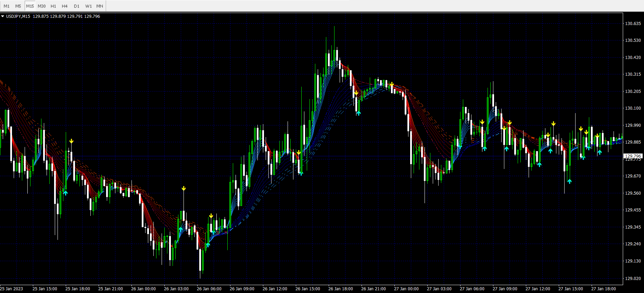This screenshot has height=293, width=644.
Task: Click the current price label 129.796
Action: 633,156
